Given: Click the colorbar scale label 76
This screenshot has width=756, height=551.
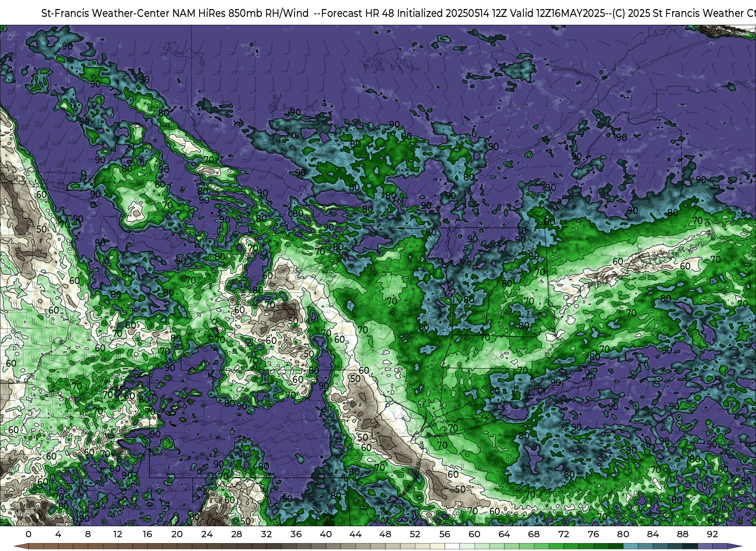Looking at the screenshot, I should coord(593,534).
